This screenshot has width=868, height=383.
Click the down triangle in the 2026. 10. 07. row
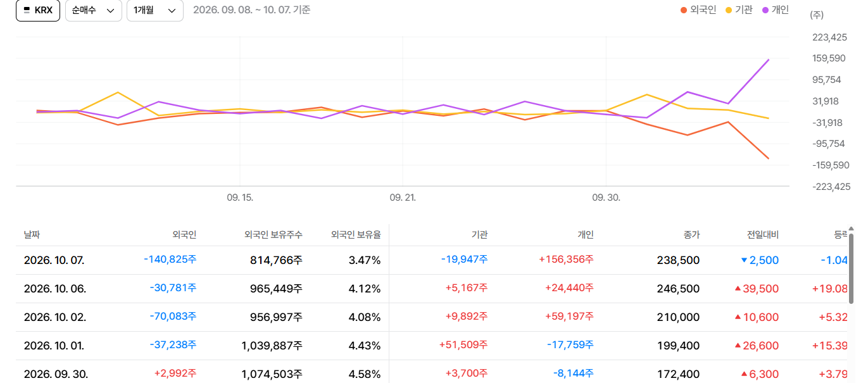(744, 260)
